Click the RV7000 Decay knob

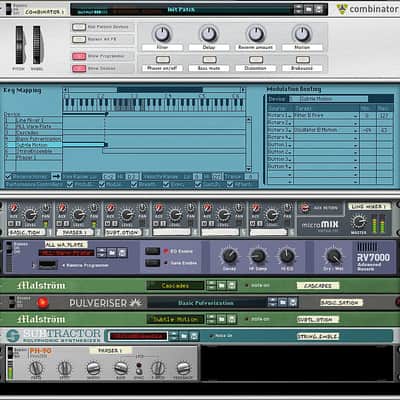click(229, 256)
